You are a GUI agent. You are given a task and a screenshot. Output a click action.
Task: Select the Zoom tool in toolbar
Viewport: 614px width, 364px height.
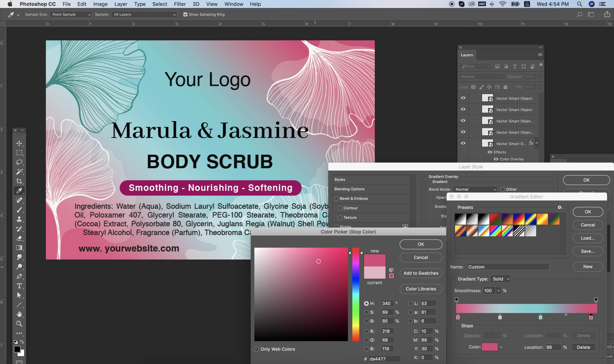19,324
